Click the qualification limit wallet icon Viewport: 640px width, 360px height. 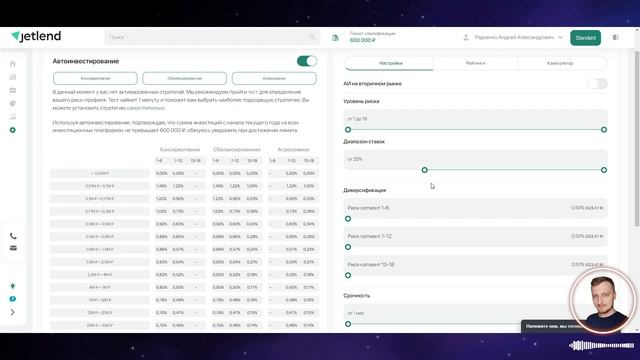click(x=335, y=38)
